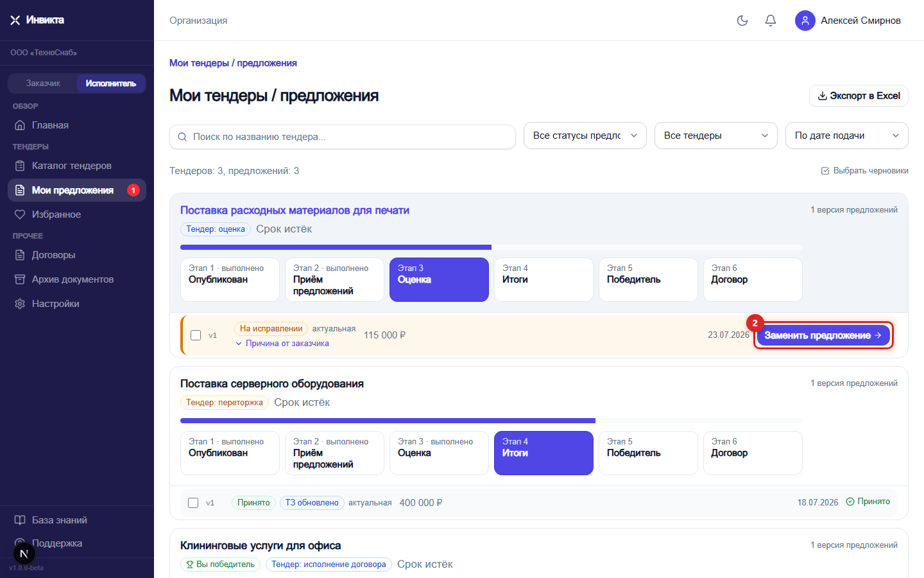Click the 18.07.2026 date
The width and height of the screenshot is (924, 578).
(817, 502)
